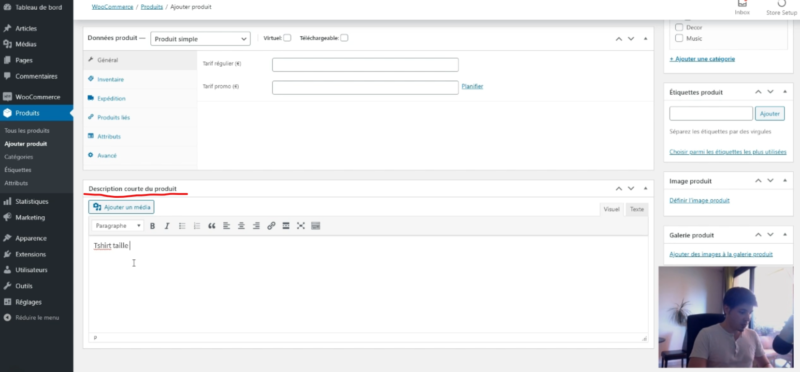Image resolution: width=800 pixels, height=372 pixels.
Task: Select the Inventaire product data tab
Action: [140, 80]
